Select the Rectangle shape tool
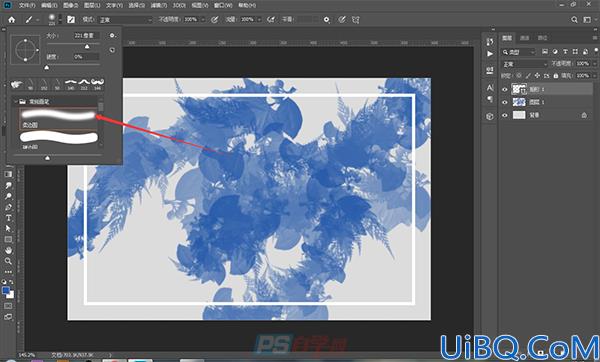600x362 pixels. 8,240
